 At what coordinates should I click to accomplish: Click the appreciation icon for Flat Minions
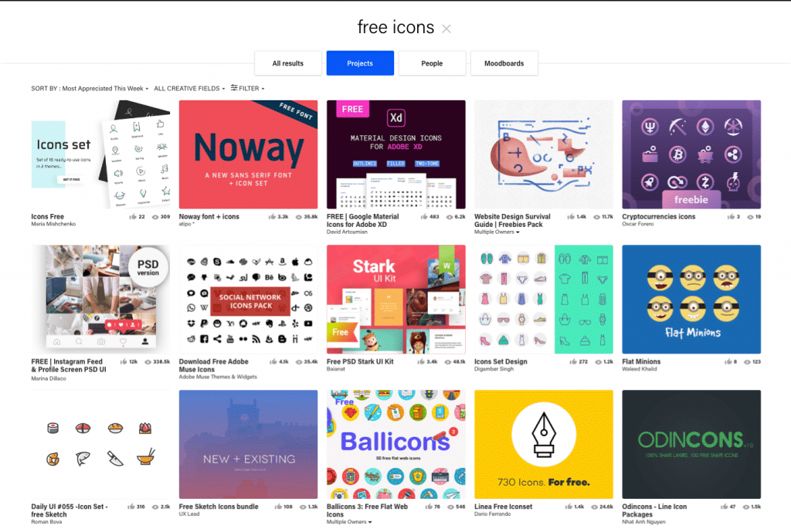point(728,361)
